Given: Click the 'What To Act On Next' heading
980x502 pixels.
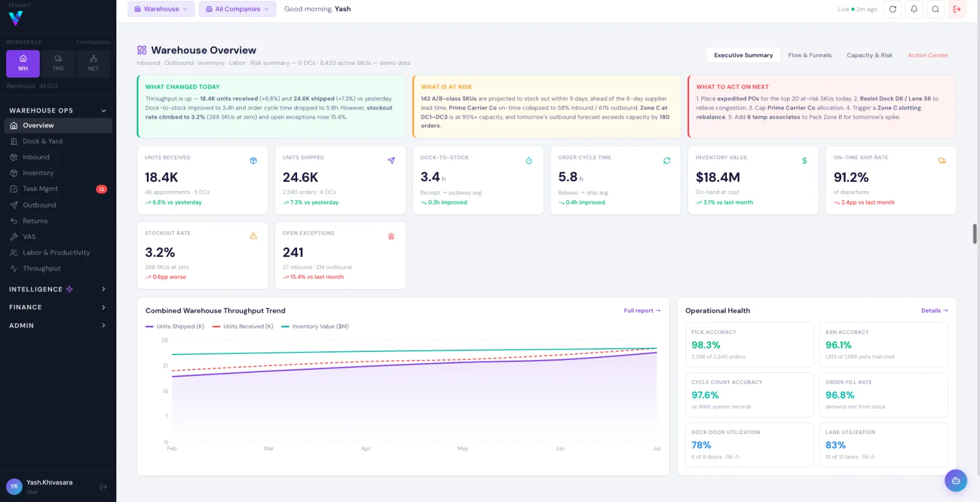Looking at the screenshot, I should (x=732, y=87).
